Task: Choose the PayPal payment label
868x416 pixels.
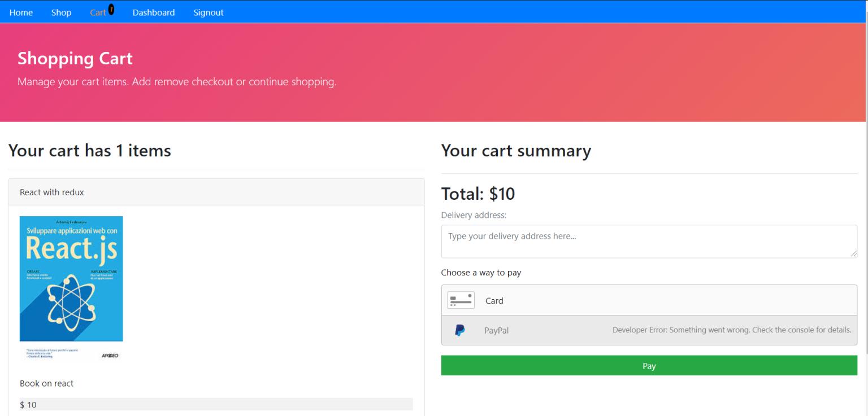Action: [496, 331]
